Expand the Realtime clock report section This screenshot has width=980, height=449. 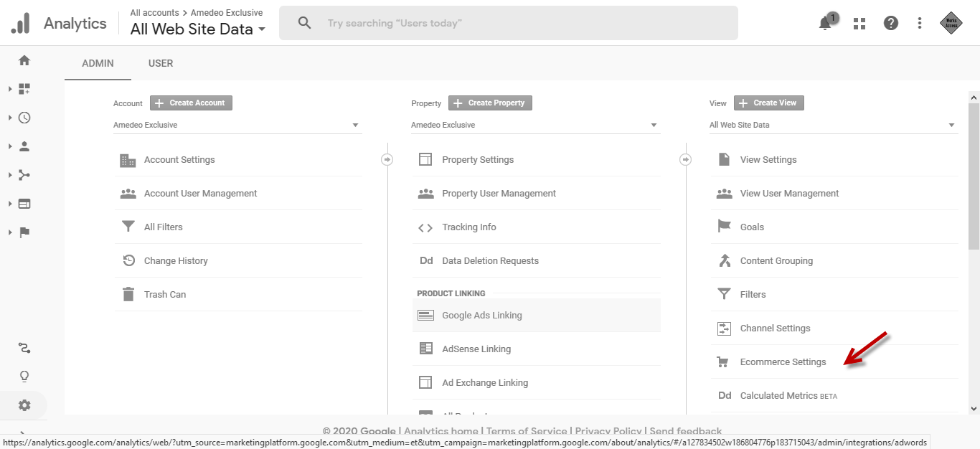point(24,118)
